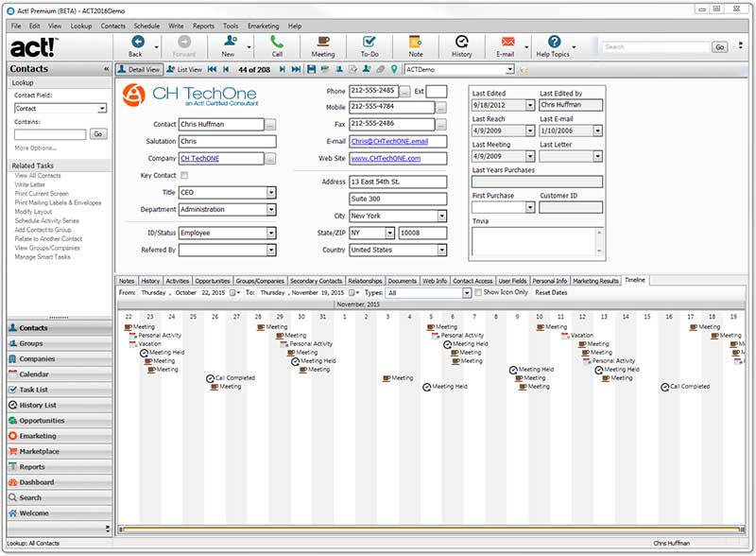
Task: Open the Tools menu
Action: [x=231, y=26]
